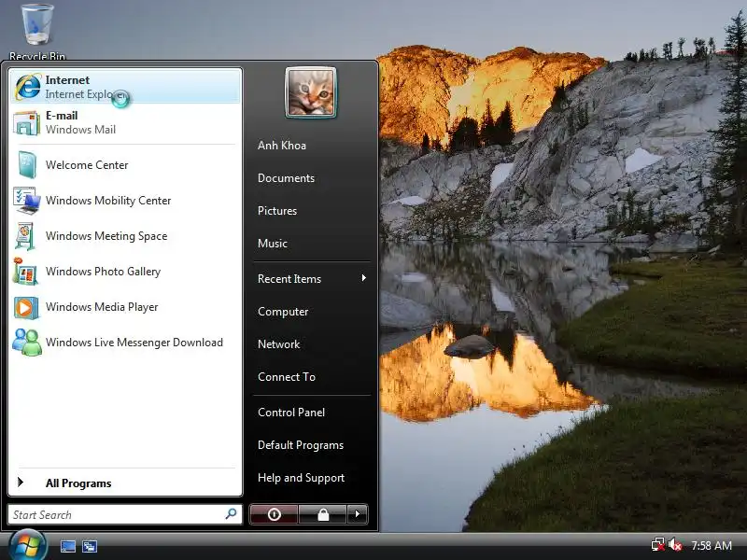This screenshot has height=560, width=747.
Task: Click the Welcome Center icon
Action: [27, 165]
